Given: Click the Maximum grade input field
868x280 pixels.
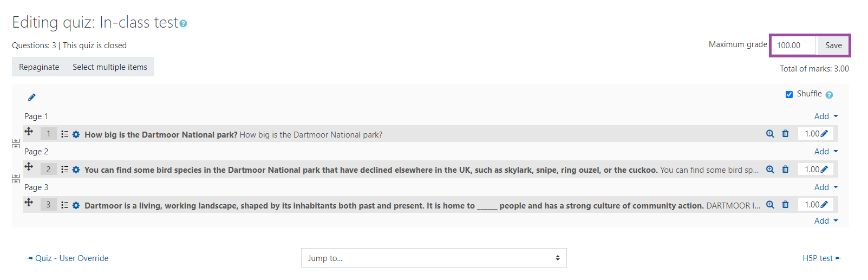Looking at the screenshot, I should click(794, 45).
